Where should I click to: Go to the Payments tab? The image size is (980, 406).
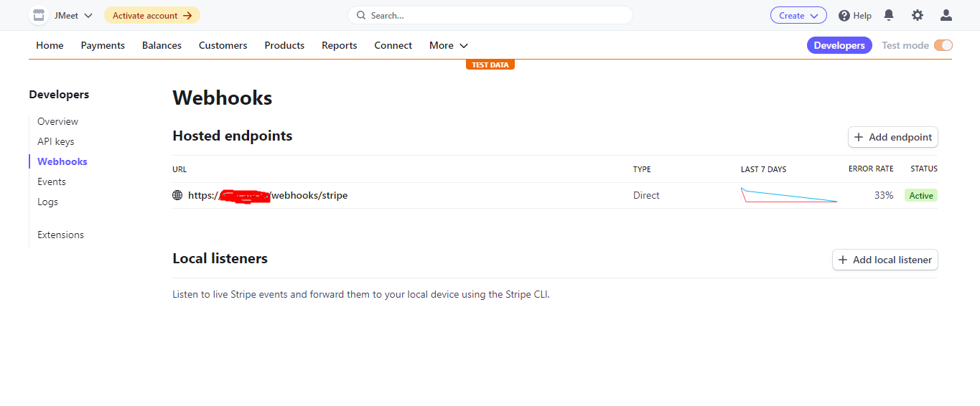103,45
